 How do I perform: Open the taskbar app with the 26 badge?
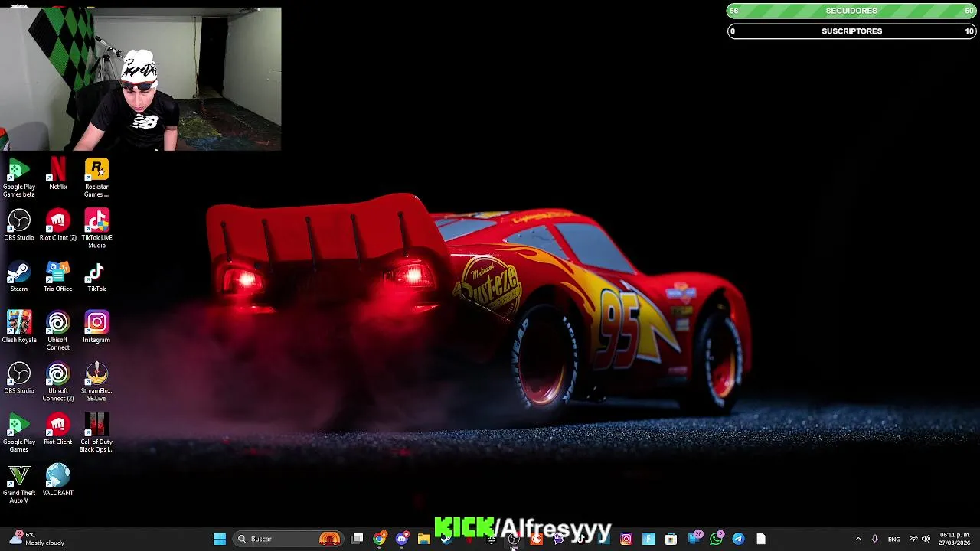tap(694, 539)
